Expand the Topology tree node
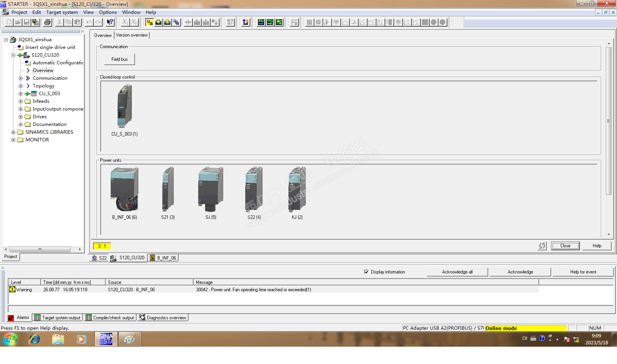Screen dimensions: 617x364 tap(21, 86)
